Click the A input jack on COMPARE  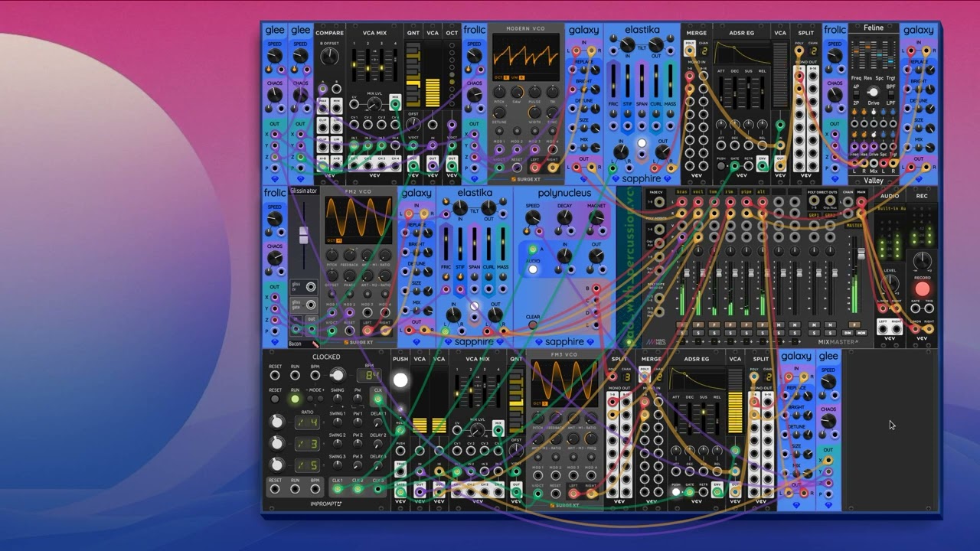[322, 89]
